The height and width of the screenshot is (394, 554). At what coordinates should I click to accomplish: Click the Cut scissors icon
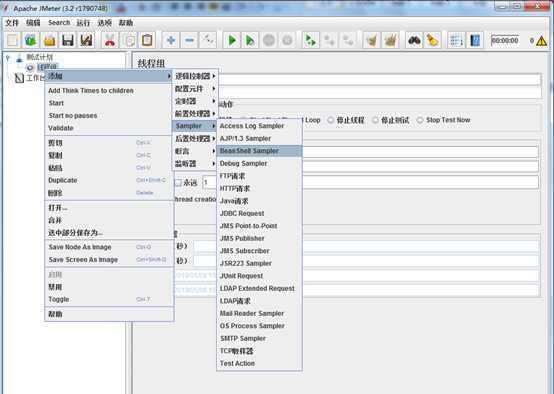[x=110, y=40]
